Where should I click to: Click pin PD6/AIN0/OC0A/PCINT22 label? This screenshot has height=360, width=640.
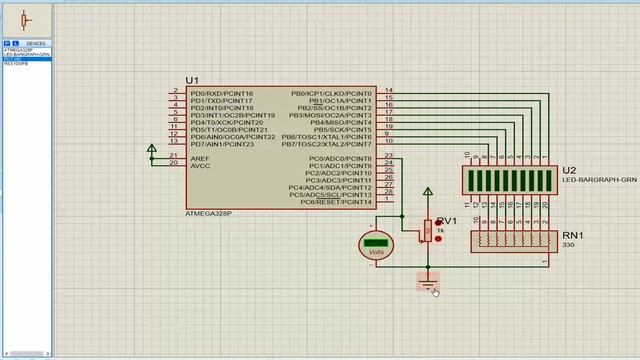233,137
